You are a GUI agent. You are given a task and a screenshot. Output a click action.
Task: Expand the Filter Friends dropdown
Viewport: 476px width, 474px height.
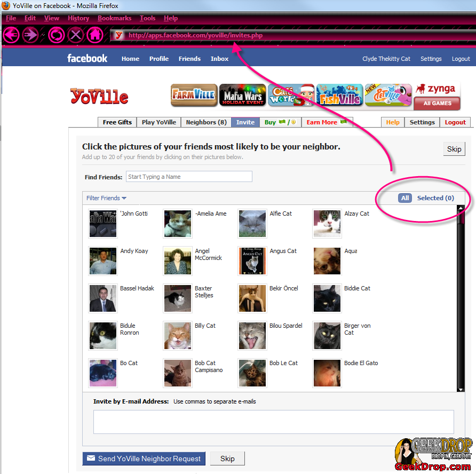(x=106, y=197)
